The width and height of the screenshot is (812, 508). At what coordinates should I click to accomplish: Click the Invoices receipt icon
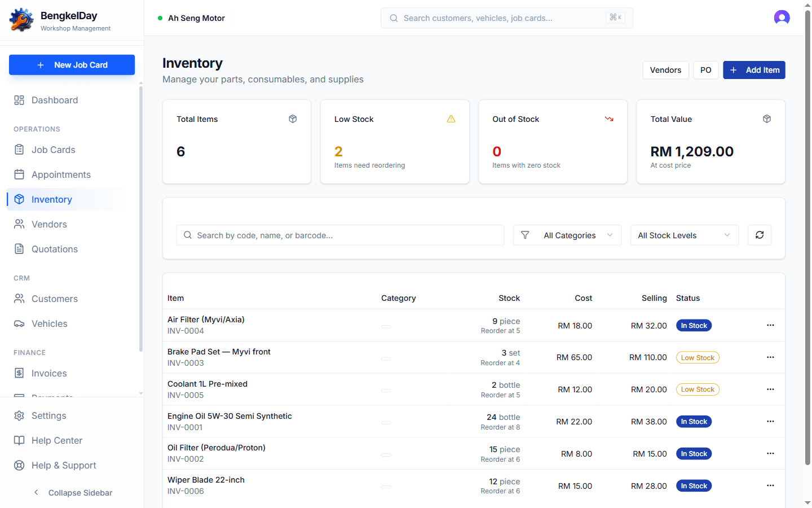point(19,373)
